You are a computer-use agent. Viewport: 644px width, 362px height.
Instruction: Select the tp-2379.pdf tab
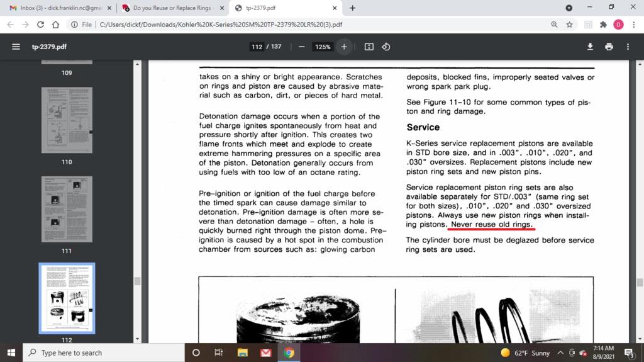tap(285, 8)
